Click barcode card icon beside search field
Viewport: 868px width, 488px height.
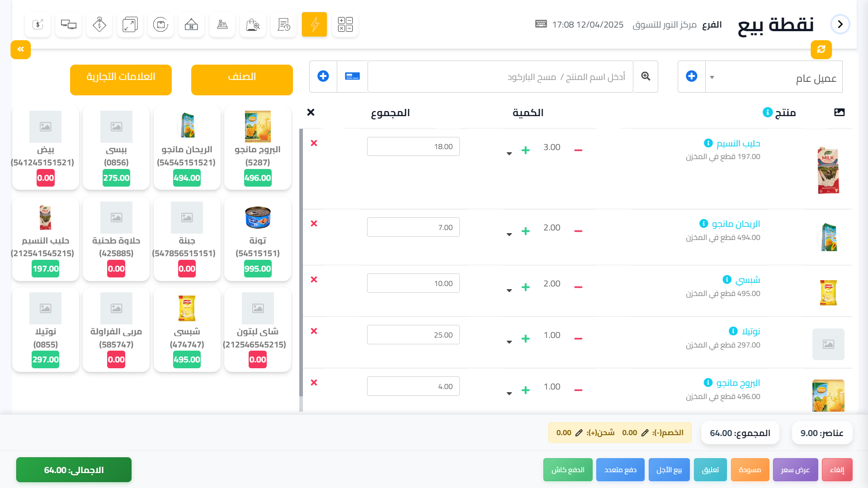point(352,76)
